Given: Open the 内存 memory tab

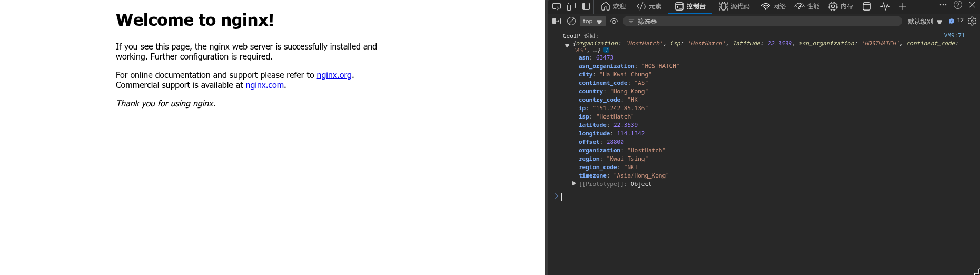Looking at the screenshot, I should click(x=841, y=6).
